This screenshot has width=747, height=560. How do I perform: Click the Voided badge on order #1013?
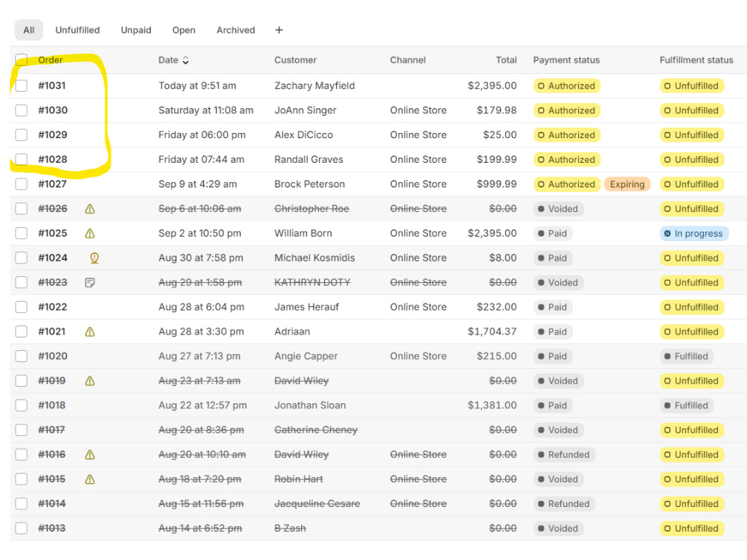point(558,528)
